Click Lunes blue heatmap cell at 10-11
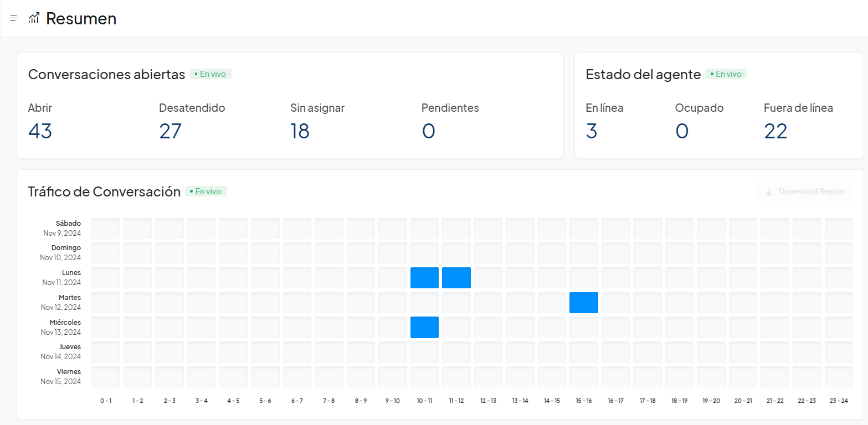Screen dimensions: 868x425 424,278
